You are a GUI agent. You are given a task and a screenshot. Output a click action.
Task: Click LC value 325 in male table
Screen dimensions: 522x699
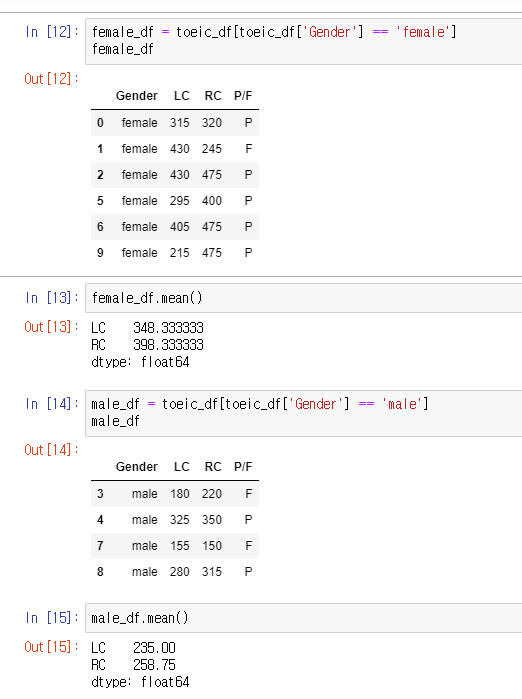pyautogui.click(x=180, y=520)
